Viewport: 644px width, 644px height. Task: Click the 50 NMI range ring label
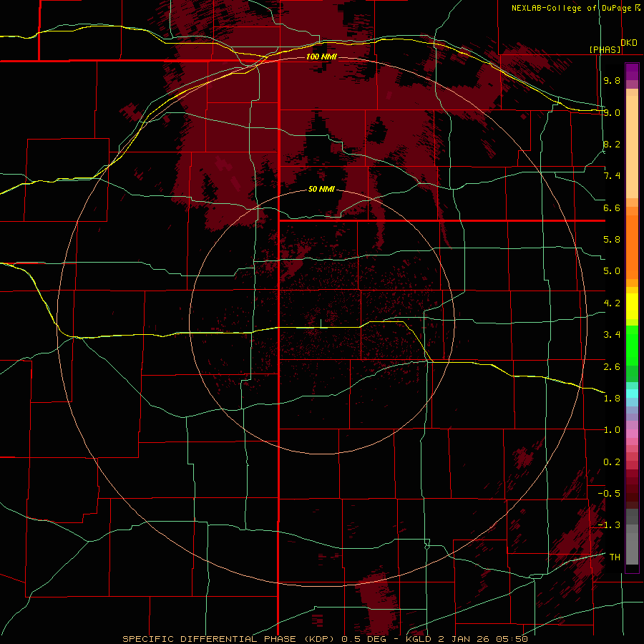tap(321, 190)
